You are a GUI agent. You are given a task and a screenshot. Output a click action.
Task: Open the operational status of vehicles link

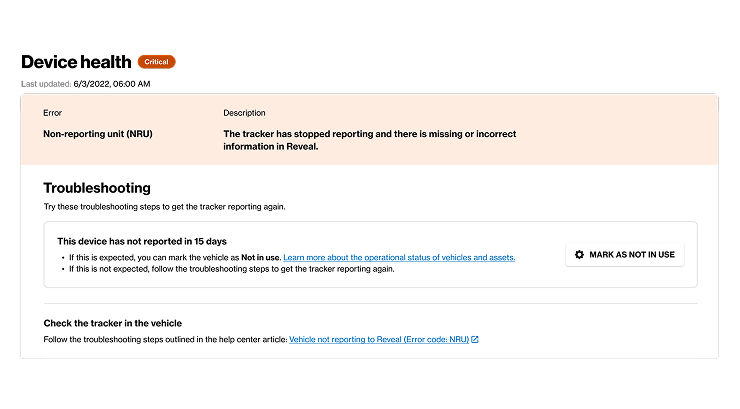coord(399,258)
